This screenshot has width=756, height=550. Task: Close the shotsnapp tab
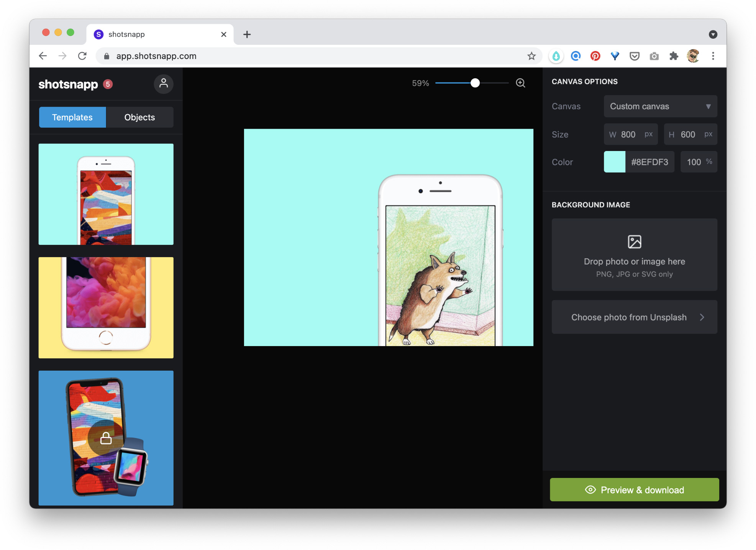click(x=224, y=34)
